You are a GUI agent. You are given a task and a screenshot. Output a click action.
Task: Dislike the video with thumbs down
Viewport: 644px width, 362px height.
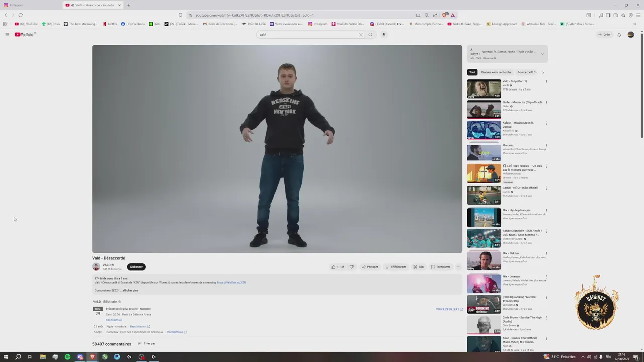pos(352,267)
